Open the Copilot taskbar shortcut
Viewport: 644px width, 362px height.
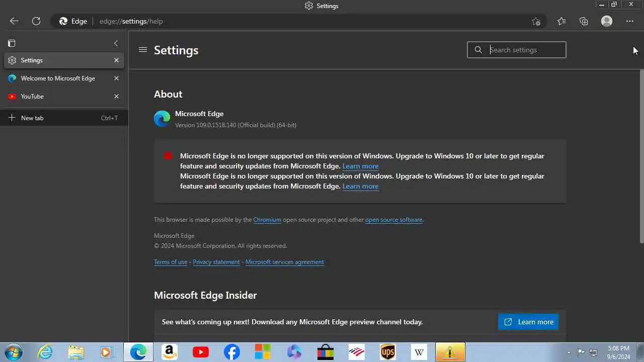point(294,352)
